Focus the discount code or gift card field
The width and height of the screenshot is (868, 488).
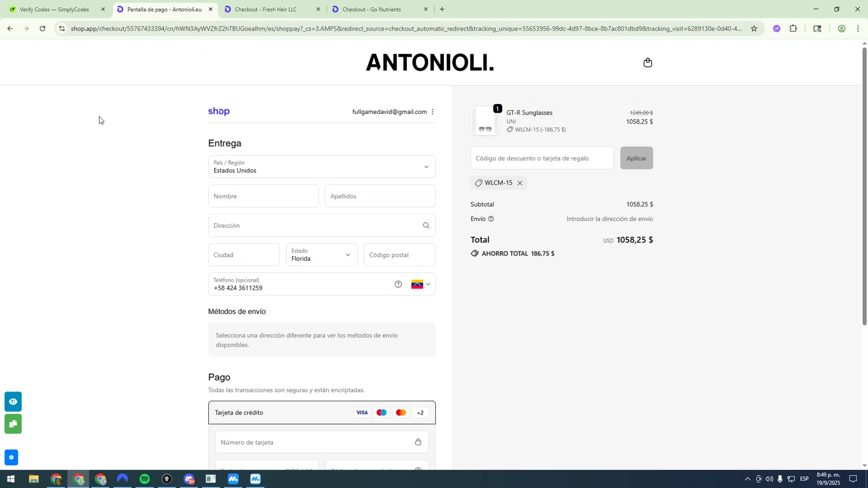click(542, 158)
